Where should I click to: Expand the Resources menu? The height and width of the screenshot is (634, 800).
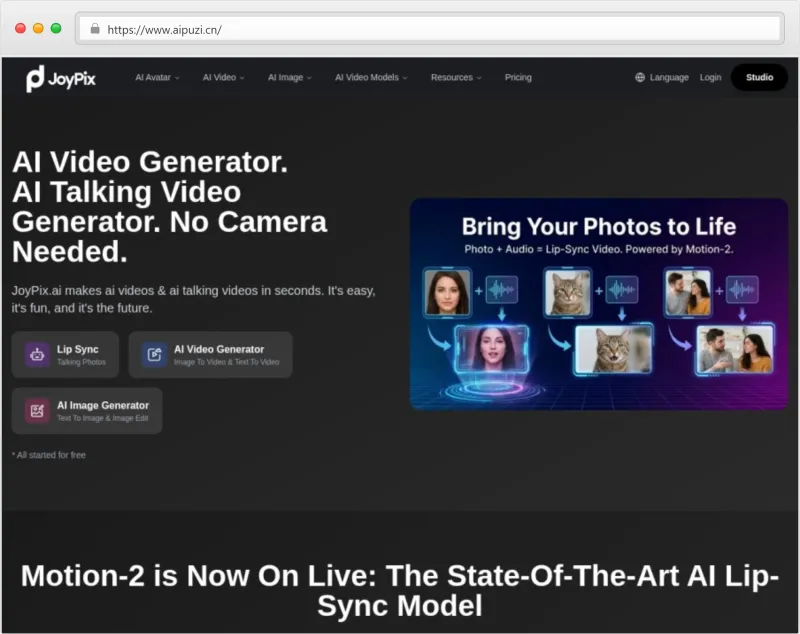(455, 77)
